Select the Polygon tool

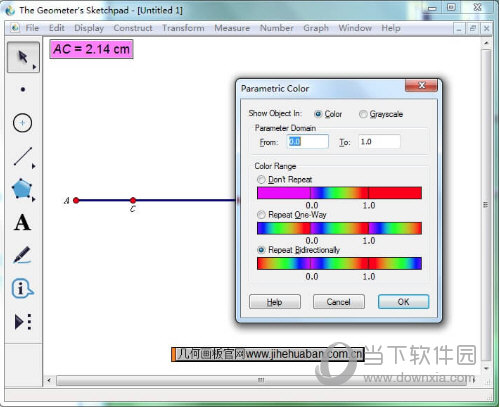22,189
